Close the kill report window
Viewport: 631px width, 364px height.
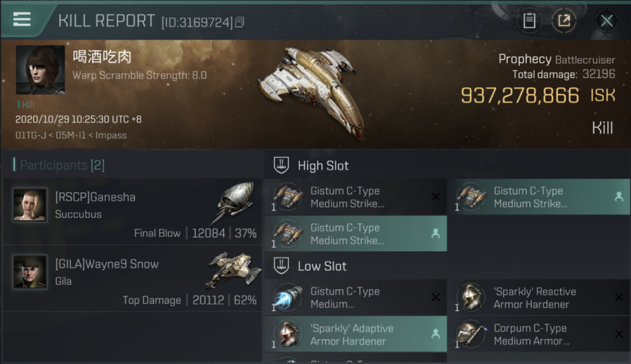pyautogui.click(x=606, y=21)
